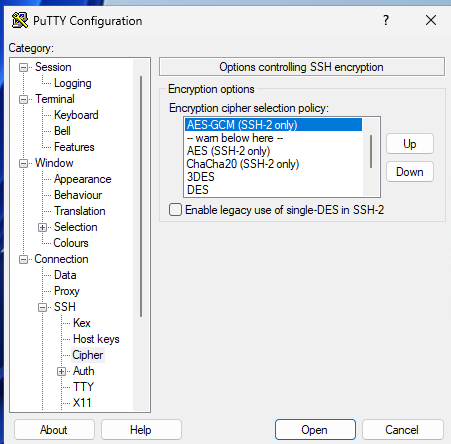
Task: Close the PuTTY Configuration window
Action: click(x=431, y=20)
